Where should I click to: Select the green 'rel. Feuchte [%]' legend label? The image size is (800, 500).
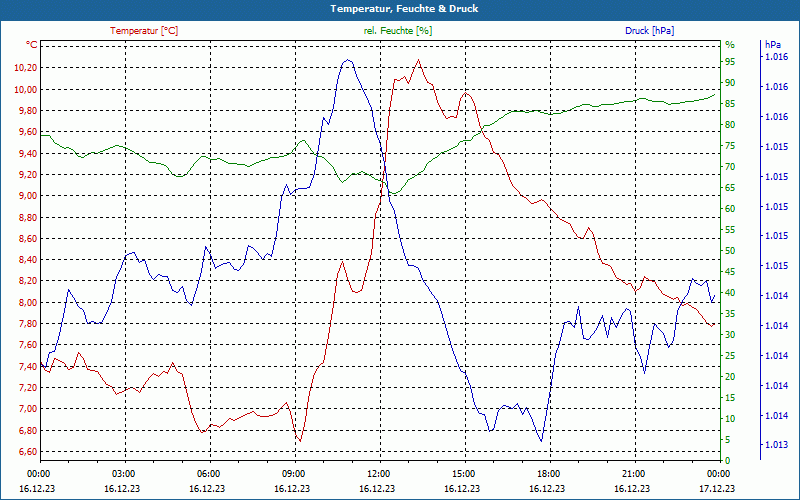(x=398, y=31)
